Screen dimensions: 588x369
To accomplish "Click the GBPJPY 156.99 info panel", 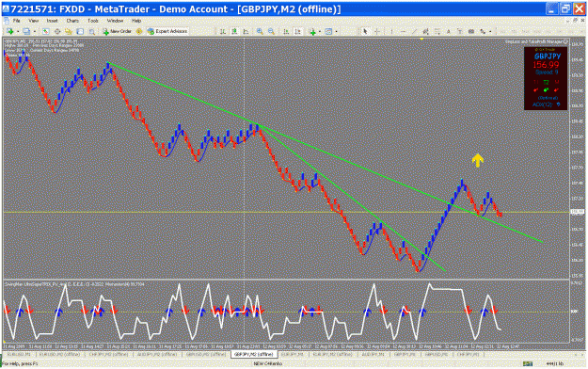I will coord(546,78).
